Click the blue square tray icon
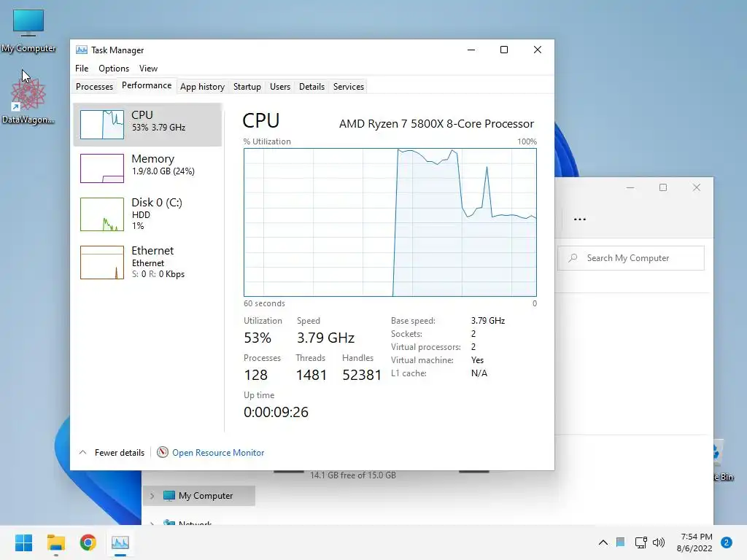The height and width of the screenshot is (560, 747). pyautogui.click(x=620, y=542)
